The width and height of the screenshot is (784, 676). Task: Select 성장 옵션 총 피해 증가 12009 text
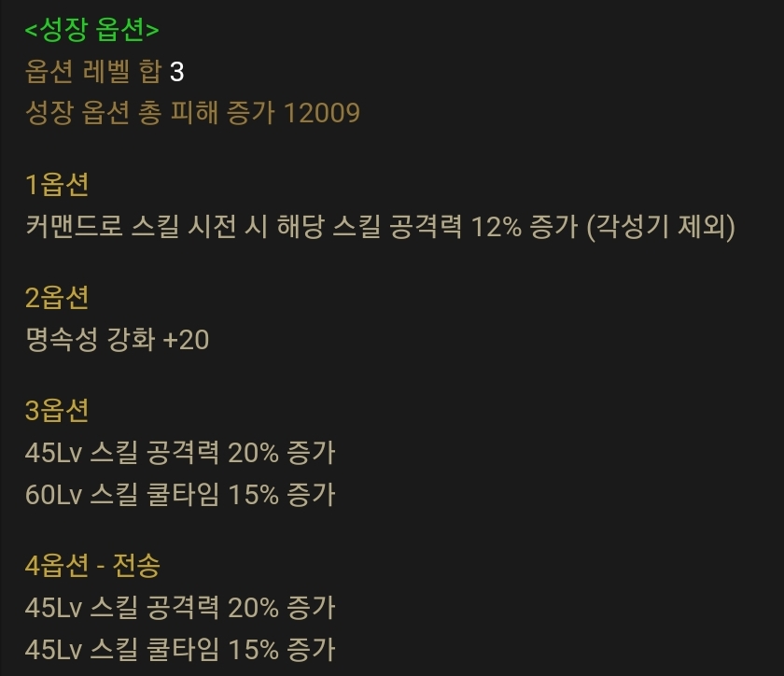click(x=192, y=113)
